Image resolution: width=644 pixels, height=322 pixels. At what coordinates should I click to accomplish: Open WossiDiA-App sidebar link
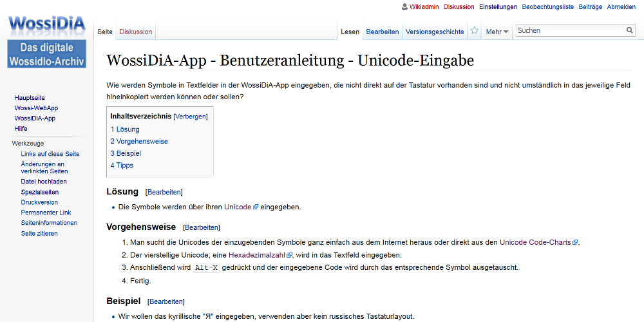(35, 118)
